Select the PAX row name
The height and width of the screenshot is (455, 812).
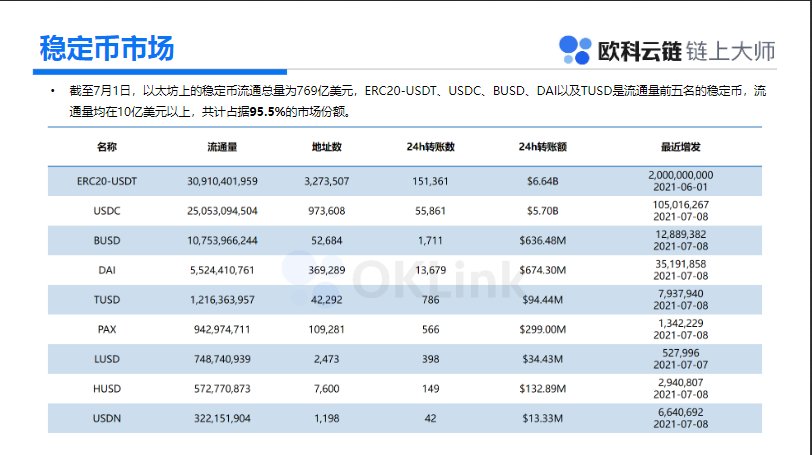(107, 329)
